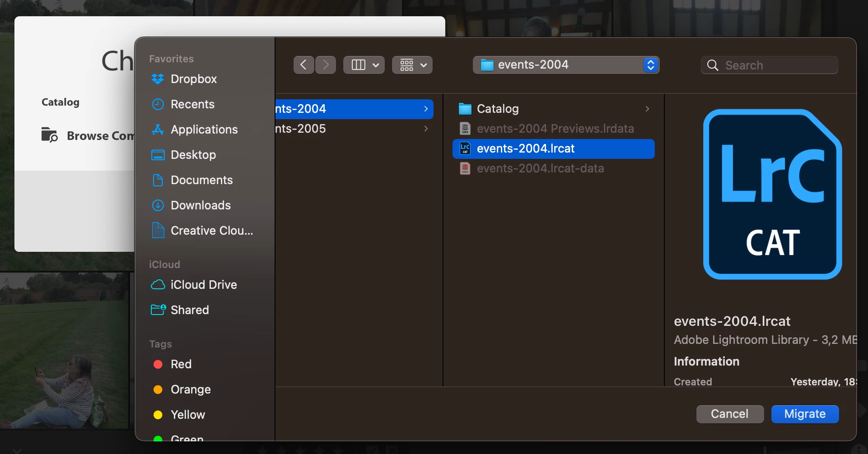Click the search magnifier icon

click(713, 65)
